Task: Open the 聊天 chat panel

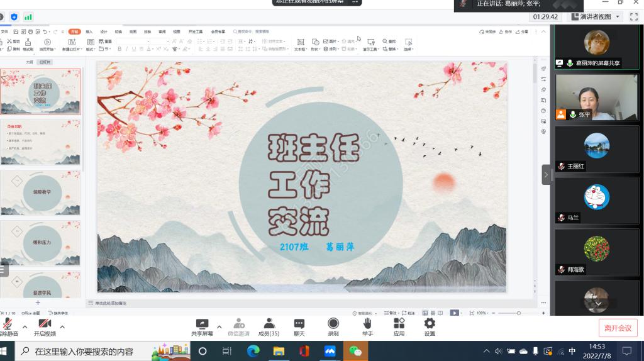Action: [299, 324]
